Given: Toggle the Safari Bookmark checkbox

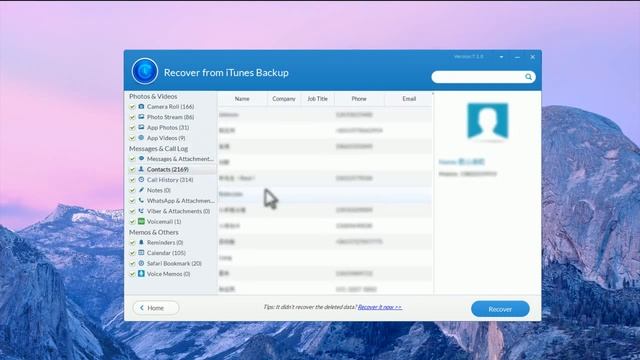Looking at the screenshot, I should tap(132, 263).
